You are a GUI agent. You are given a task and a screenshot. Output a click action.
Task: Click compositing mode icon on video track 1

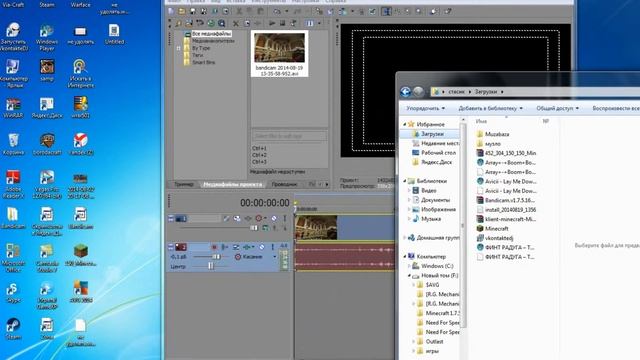pos(266,228)
